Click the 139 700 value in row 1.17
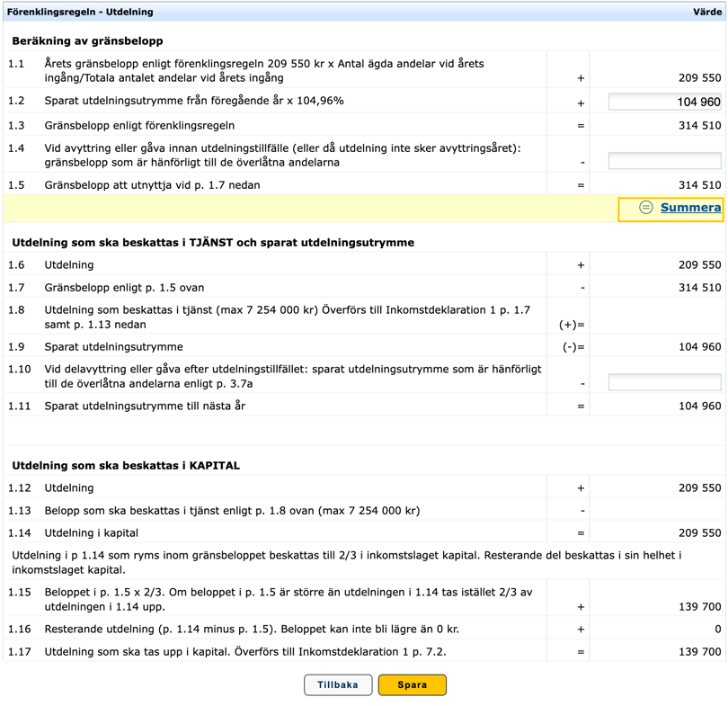This screenshot has height=706, width=728. tap(699, 652)
